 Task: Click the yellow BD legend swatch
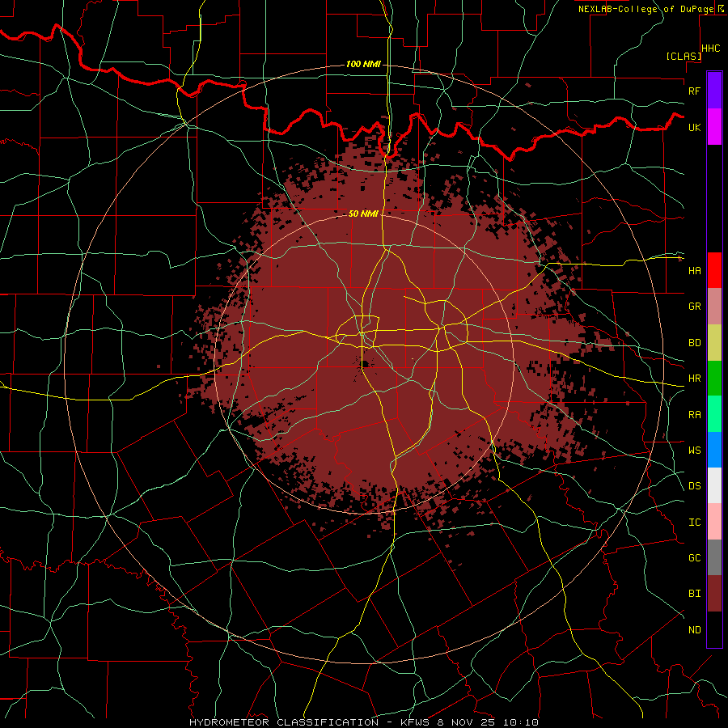point(714,343)
